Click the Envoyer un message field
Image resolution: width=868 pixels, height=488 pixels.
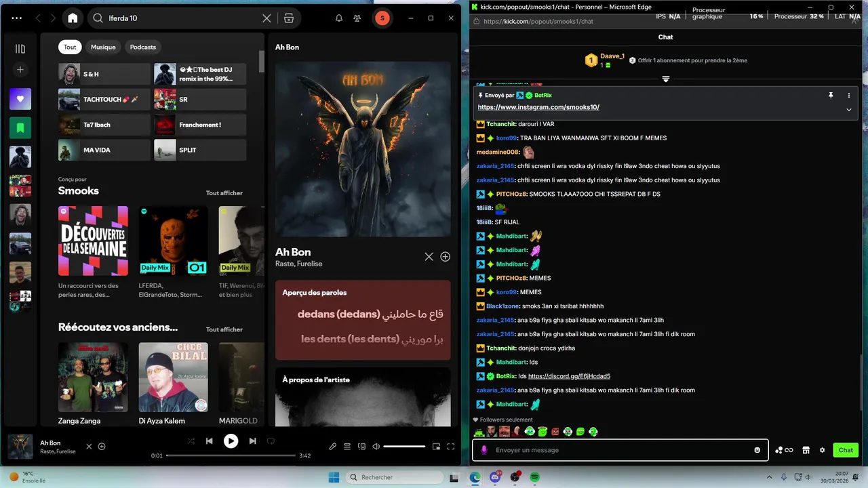click(x=620, y=450)
